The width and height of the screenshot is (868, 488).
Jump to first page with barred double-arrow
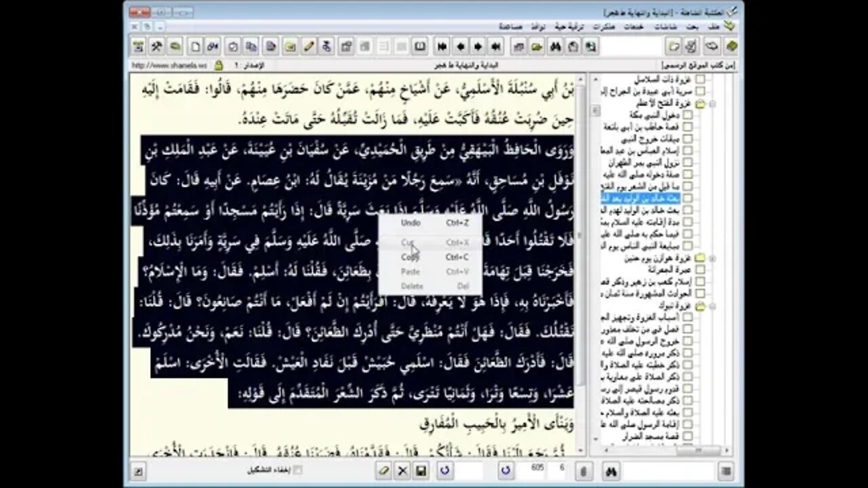tap(442, 47)
